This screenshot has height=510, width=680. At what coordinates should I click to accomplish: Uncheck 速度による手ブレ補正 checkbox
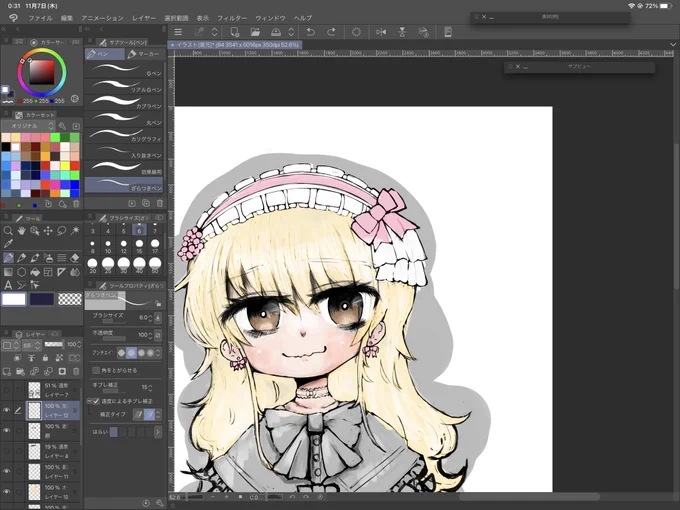coord(96,401)
